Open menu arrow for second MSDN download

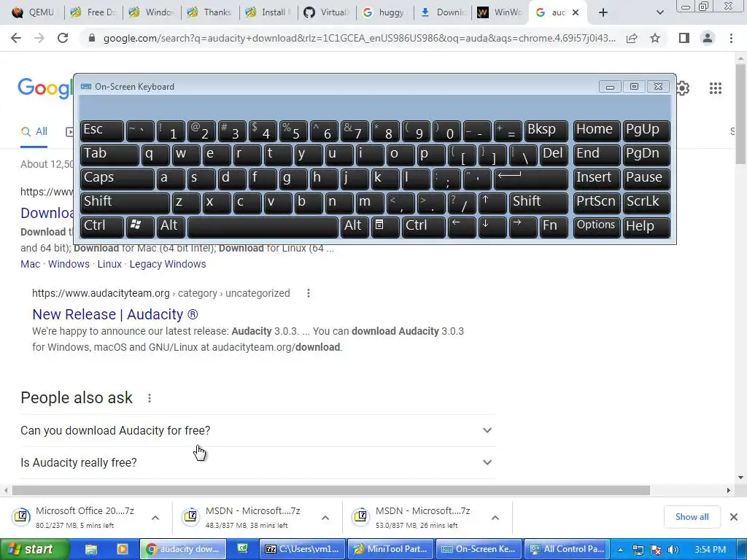tap(495, 518)
